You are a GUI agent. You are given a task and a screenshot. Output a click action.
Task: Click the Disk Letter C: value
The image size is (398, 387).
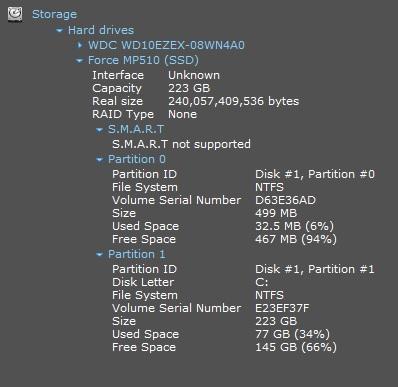(x=262, y=282)
